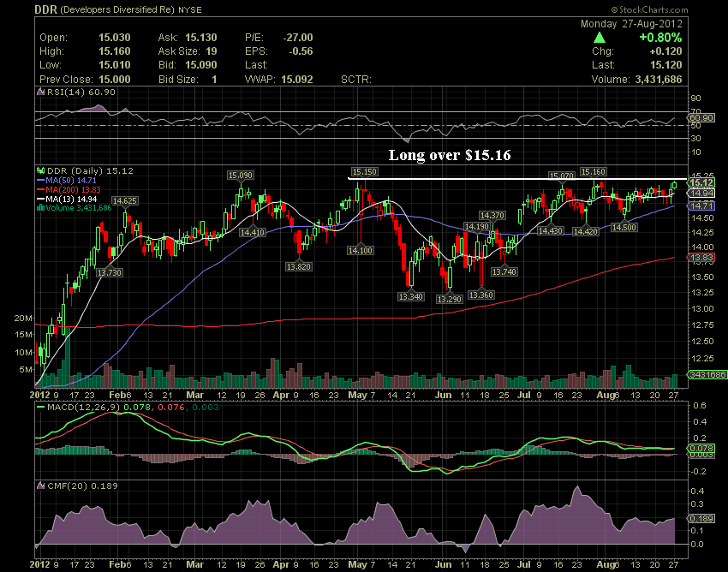Click the 14.500 August low price label
The image size is (728, 572).
tap(624, 227)
